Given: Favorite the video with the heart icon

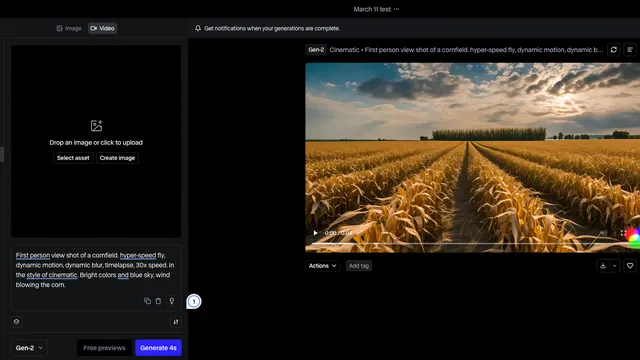Looking at the screenshot, I should click(x=630, y=266).
